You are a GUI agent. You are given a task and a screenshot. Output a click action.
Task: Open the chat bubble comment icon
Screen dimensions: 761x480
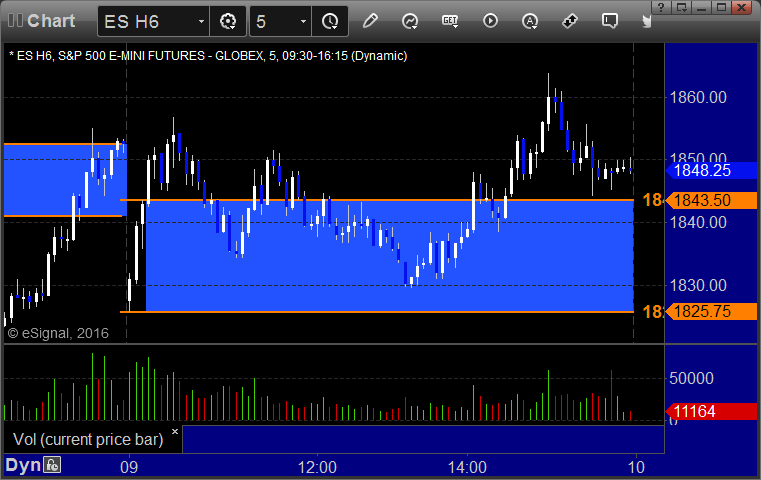[x=610, y=21]
